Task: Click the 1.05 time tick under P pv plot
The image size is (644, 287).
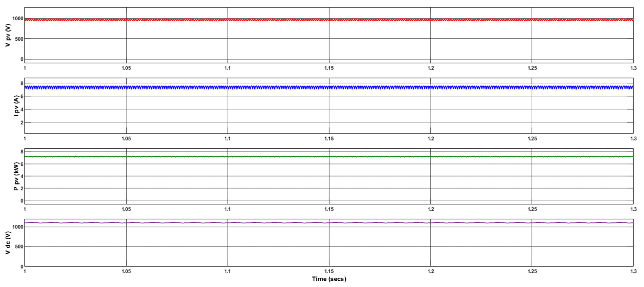Action: 126,209
